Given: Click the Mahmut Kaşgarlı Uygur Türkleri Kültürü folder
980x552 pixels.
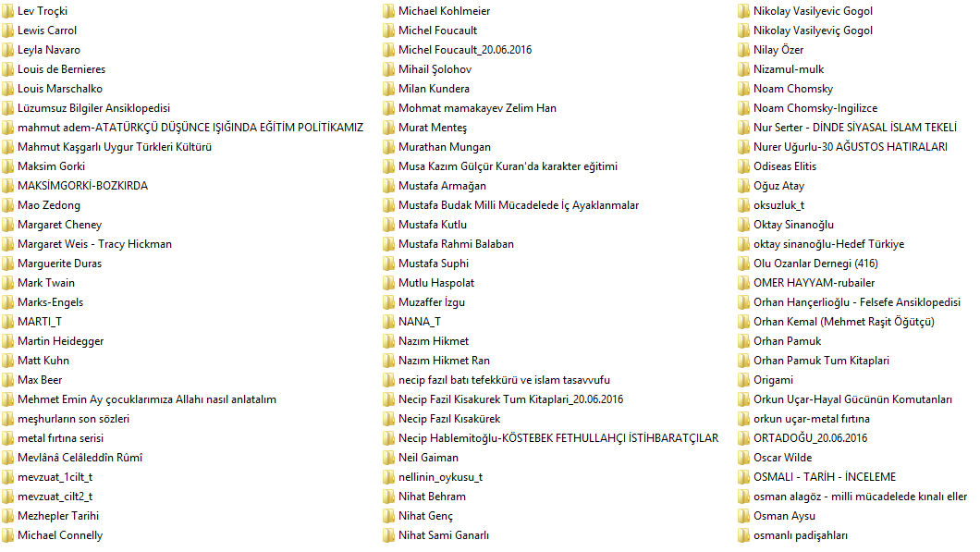Looking at the screenshot, I should point(115,147).
